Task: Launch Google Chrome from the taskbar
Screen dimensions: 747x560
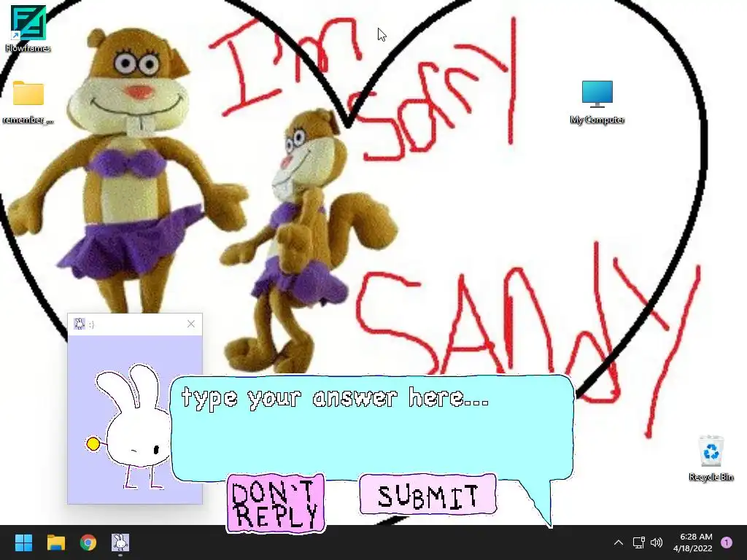Action: pyautogui.click(x=88, y=542)
